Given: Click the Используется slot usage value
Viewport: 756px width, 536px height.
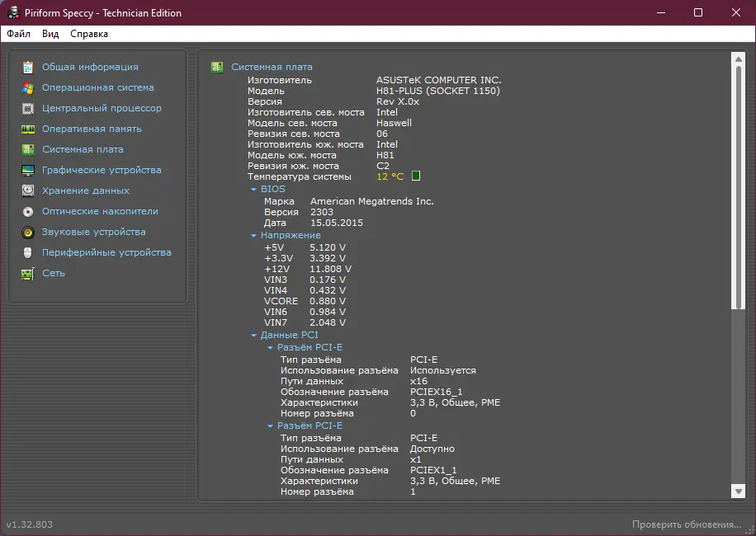Looking at the screenshot, I should click(442, 371).
